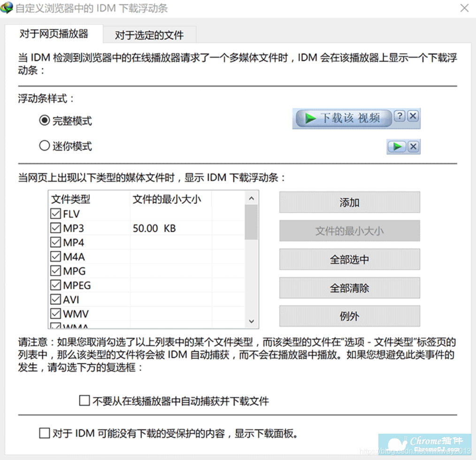Click the file list scroll up arrow
476x460 pixels.
pos(251,198)
